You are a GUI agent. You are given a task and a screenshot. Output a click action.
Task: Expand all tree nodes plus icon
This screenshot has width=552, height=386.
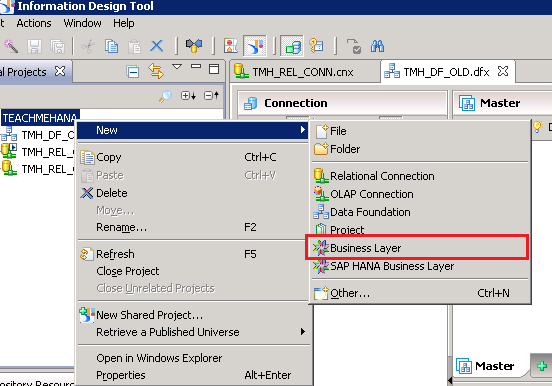188,95
